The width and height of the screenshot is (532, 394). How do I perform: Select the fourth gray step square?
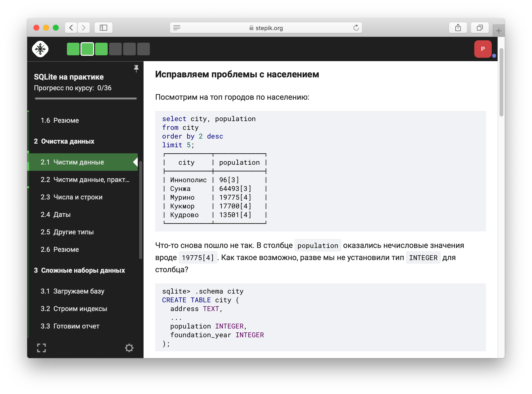(x=115, y=49)
